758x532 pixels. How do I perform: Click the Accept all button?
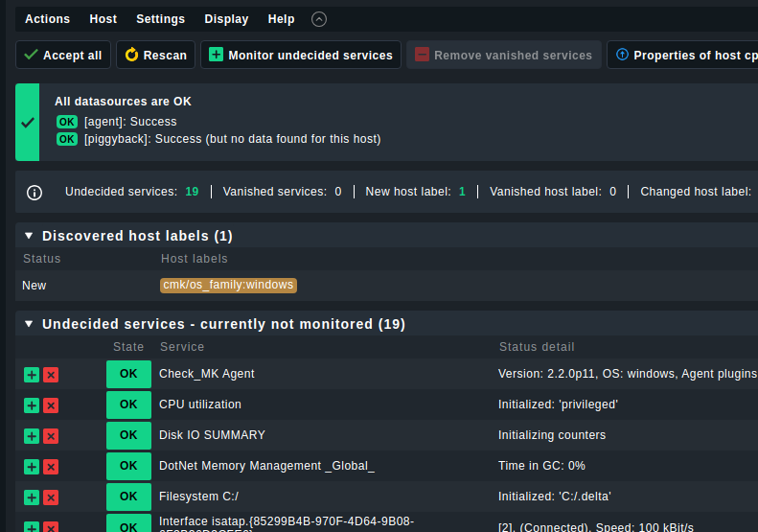pyautogui.click(x=63, y=55)
